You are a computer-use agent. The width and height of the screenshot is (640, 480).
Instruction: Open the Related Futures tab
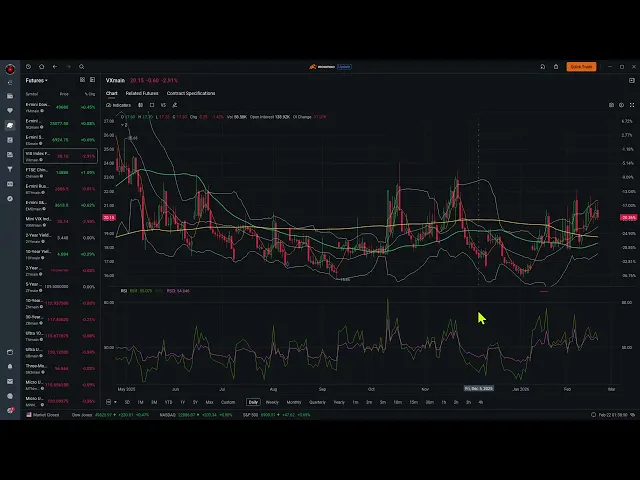click(x=142, y=93)
